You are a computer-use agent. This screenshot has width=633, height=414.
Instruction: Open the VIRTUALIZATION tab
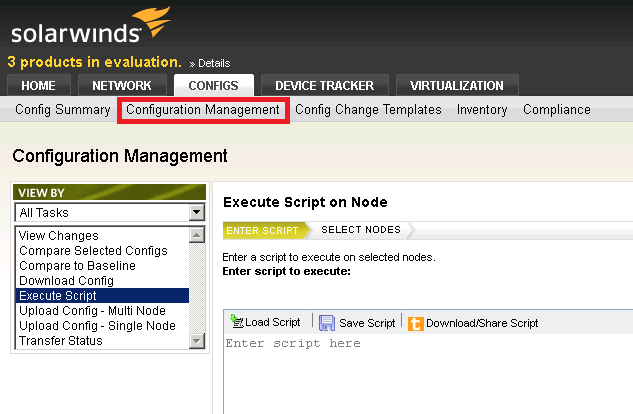click(457, 86)
